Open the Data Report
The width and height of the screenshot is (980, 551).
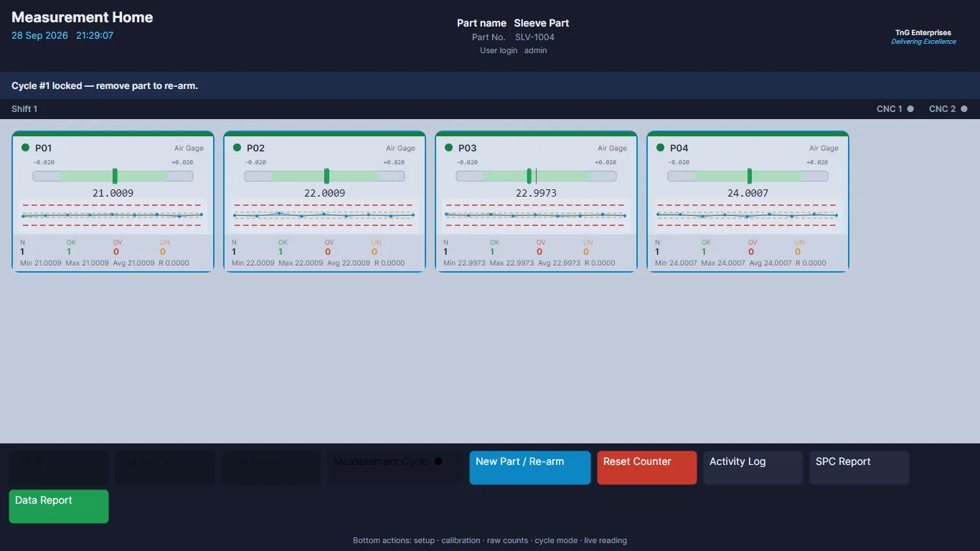[x=59, y=507]
